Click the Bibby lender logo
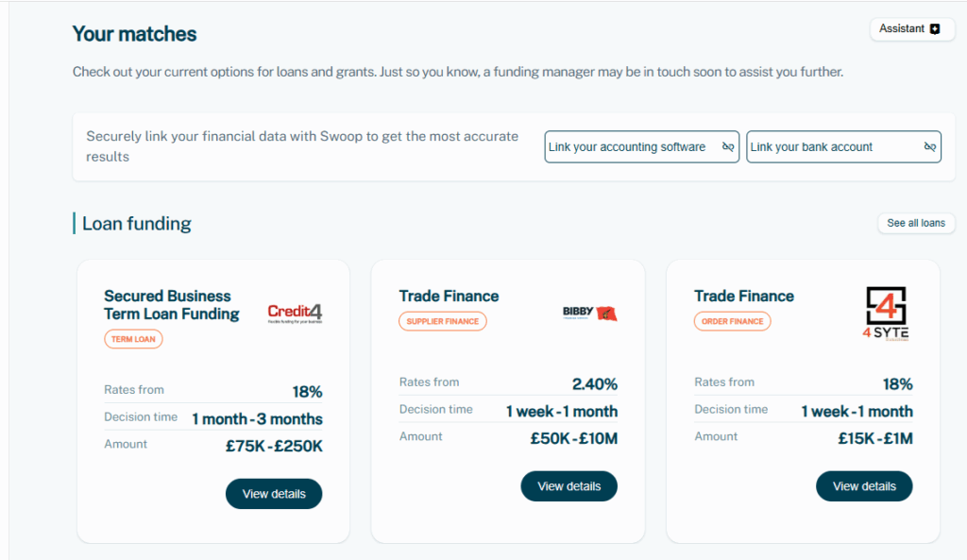The height and width of the screenshot is (560, 967). [x=589, y=314]
